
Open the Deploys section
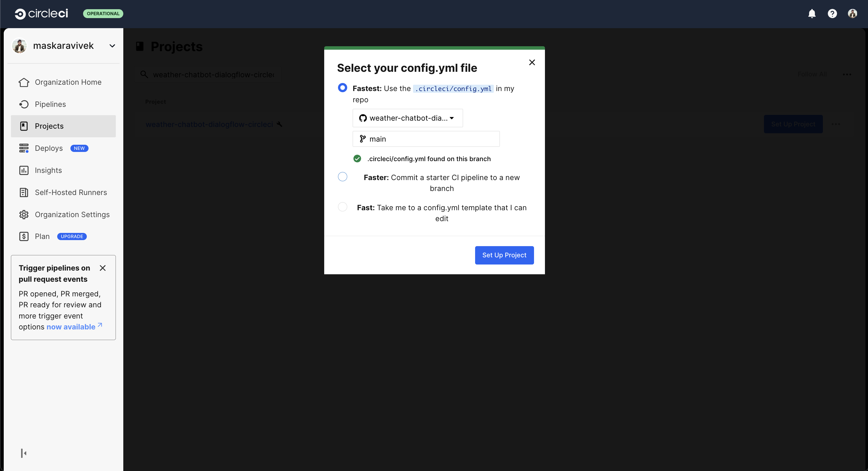[49, 148]
